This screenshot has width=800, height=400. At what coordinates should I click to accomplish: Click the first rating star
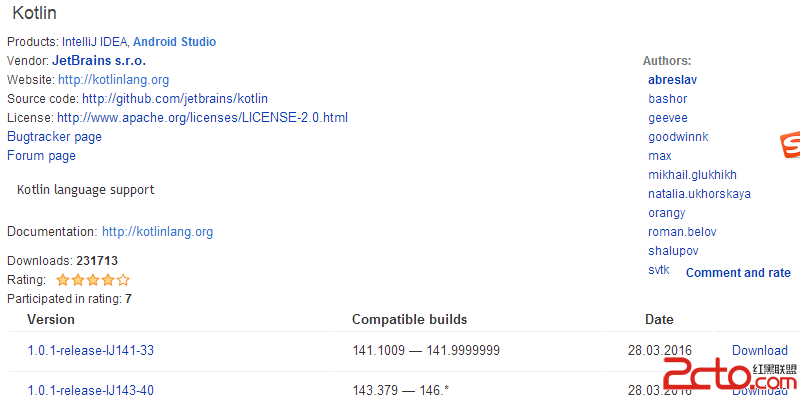62,280
